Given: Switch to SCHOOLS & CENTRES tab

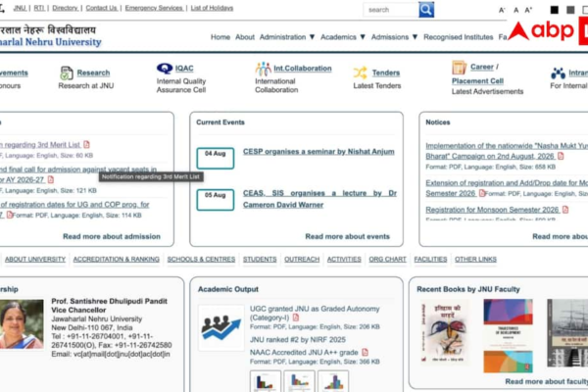Looking at the screenshot, I should 201,259.
